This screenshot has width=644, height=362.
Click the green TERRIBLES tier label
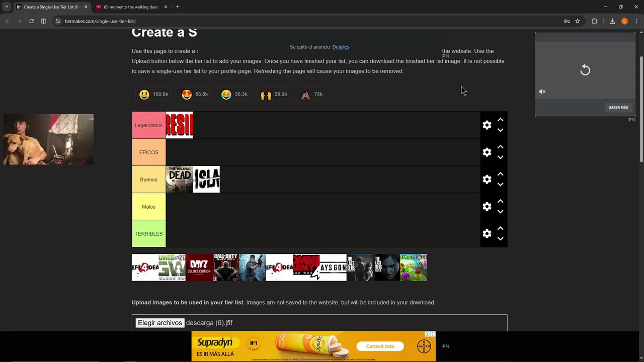coord(148,234)
